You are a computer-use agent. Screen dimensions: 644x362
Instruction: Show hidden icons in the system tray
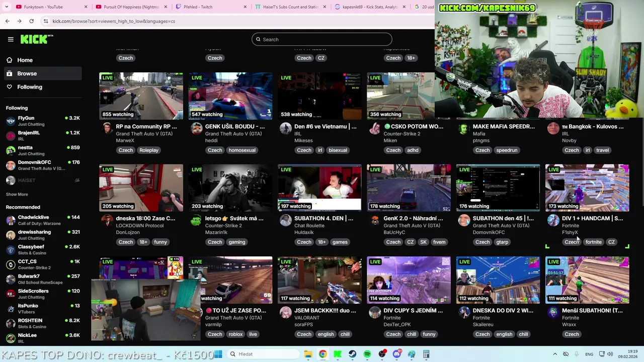pyautogui.click(x=555, y=354)
